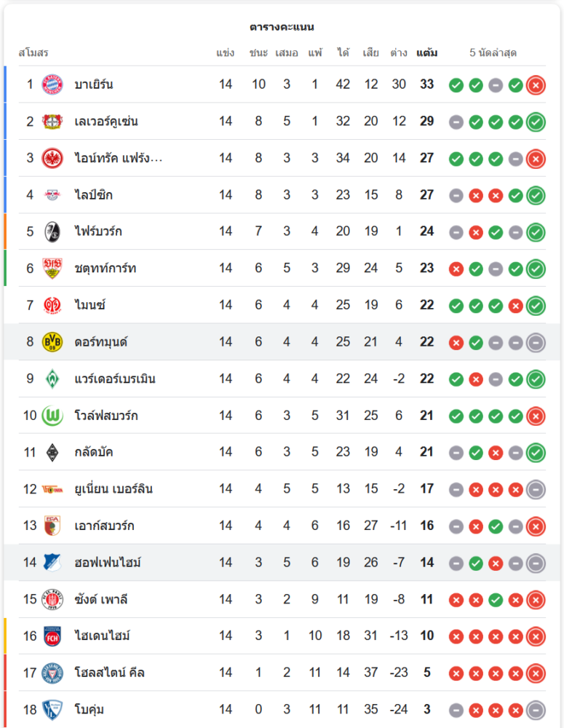Click the Werder Bremen diamond crest
Viewport: 564px width, 728px height.
[52, 379]
